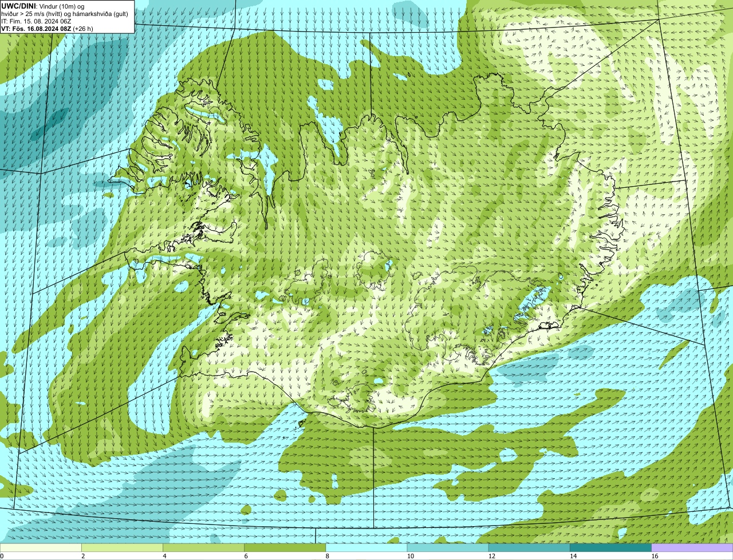Click the teal 12–14 m/s legend swatch
Image resolution: width=733 pixels, height=560 pixels.
[529, 547]
